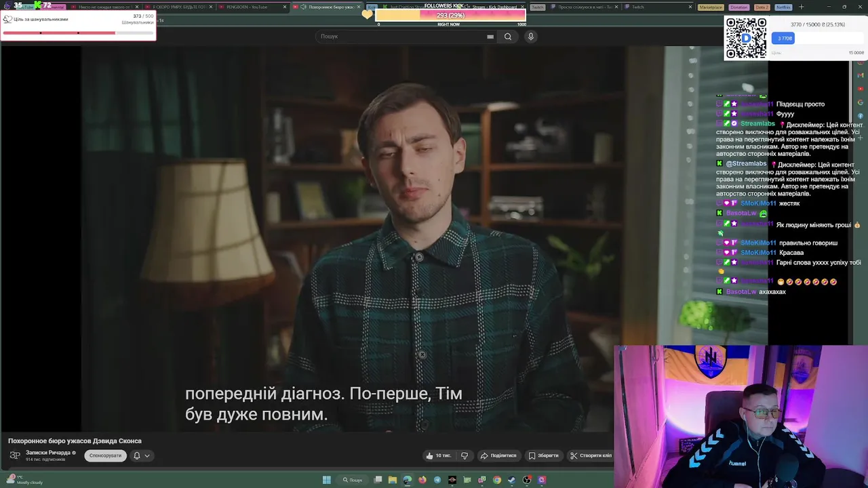868x488 pixels.
Task: Open the on-screen keyboard icon in search
Action: [x=490, y=37]
